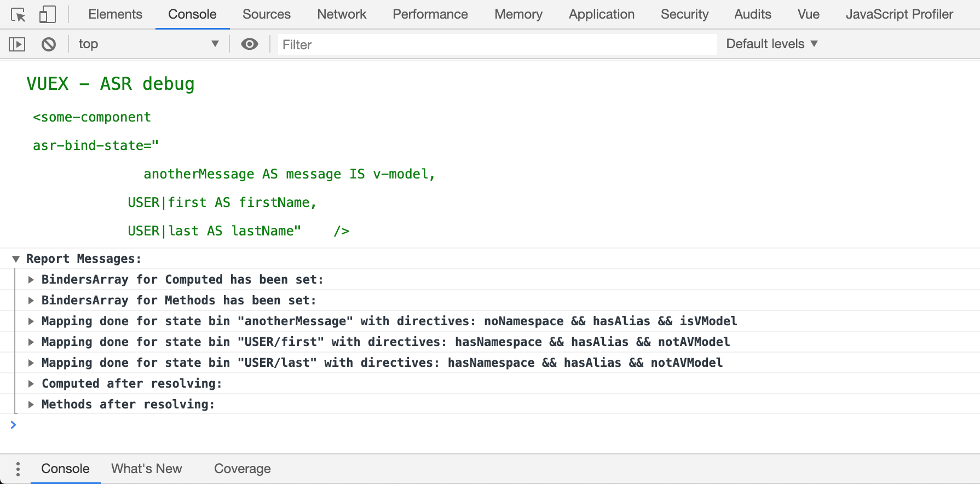Select the 'VUEX – ASR debug' heading text
The width and height of the screenshot is (980, 484).
(111, 84)
